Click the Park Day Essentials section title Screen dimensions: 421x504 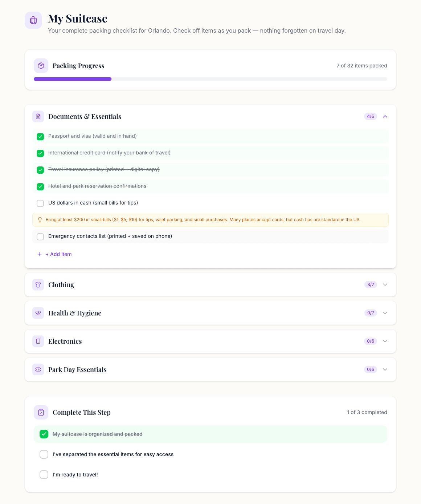[77, 369]
